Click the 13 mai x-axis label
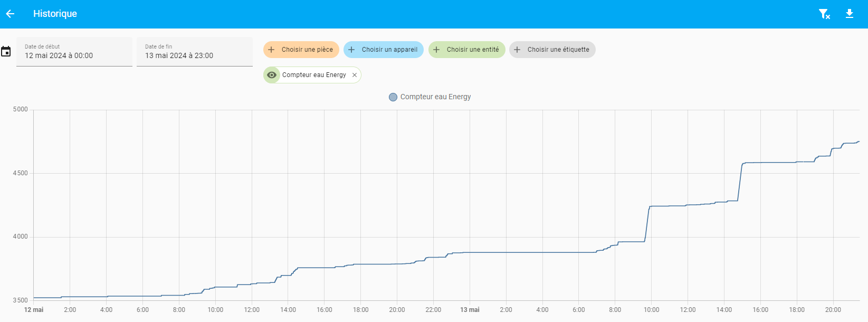The image size is (868, 322). [470, 310]
